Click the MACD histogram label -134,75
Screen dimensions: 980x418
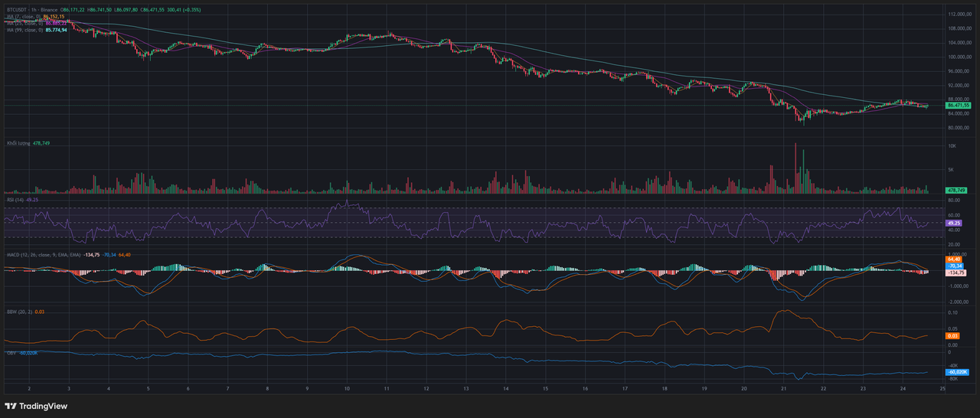[956, 273]
